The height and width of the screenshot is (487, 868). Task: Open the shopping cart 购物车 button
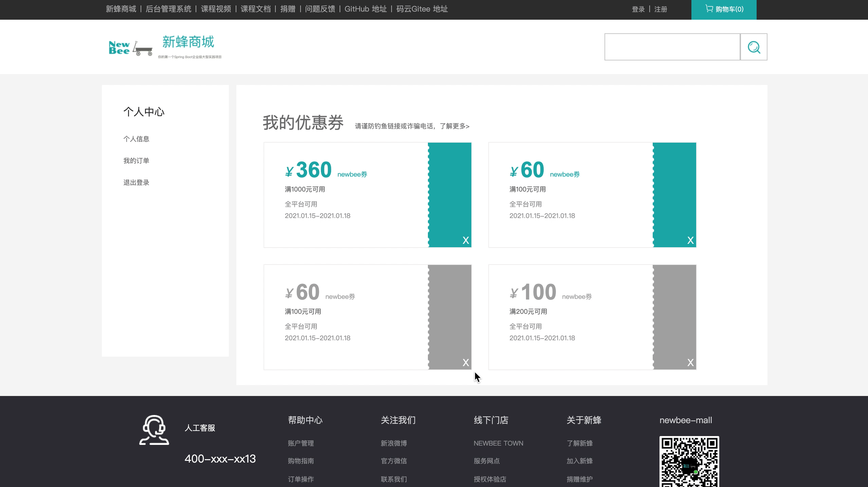(724, 9)
